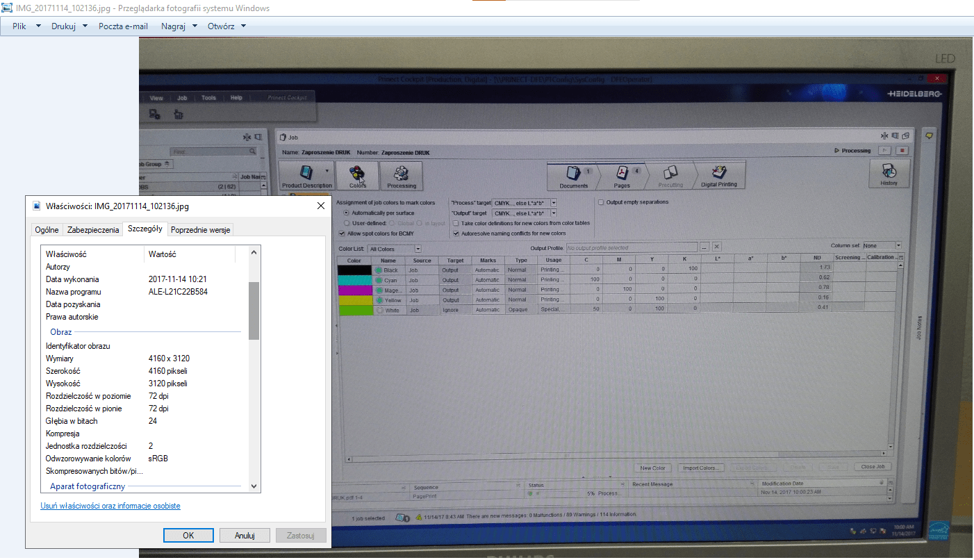
Task: Select the Processing gear icon
Action: [401, 174]
